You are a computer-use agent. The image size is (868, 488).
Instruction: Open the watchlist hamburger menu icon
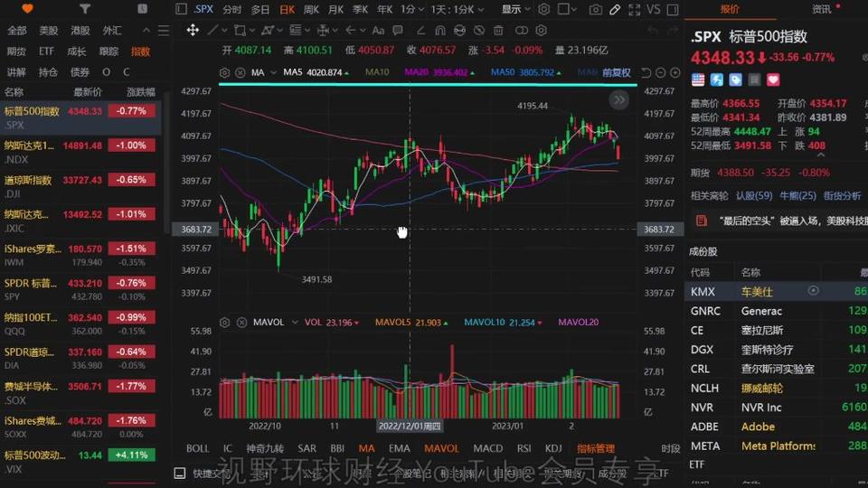(164, 31)
